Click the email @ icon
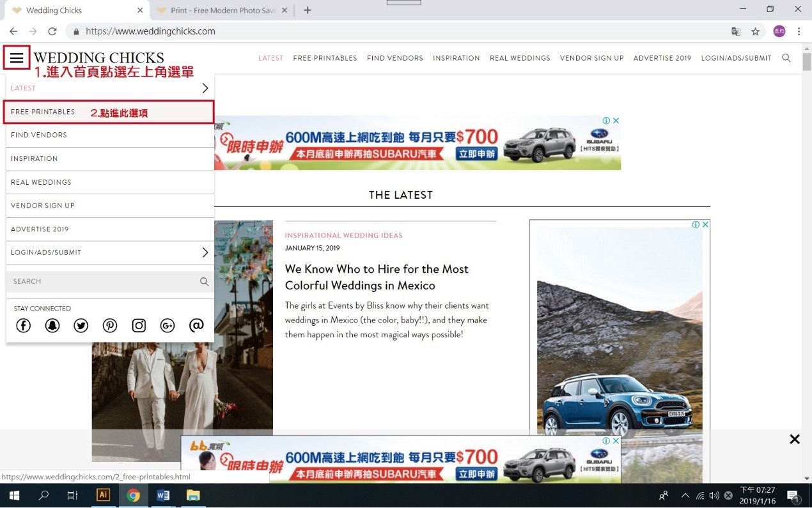Image resolution: width=812 pixels, height=508 pixels. click(196, 326)
